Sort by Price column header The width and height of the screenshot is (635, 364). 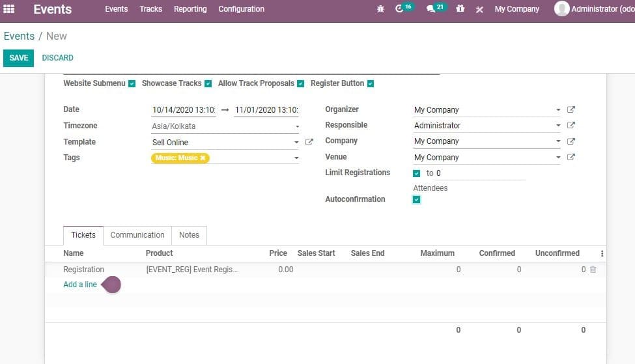click(x=278, y=253)
